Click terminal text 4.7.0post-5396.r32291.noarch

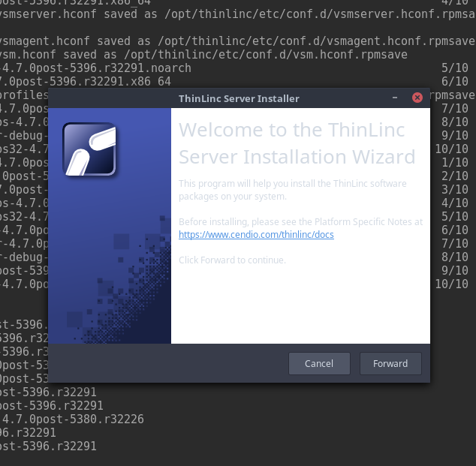(96, 68)
